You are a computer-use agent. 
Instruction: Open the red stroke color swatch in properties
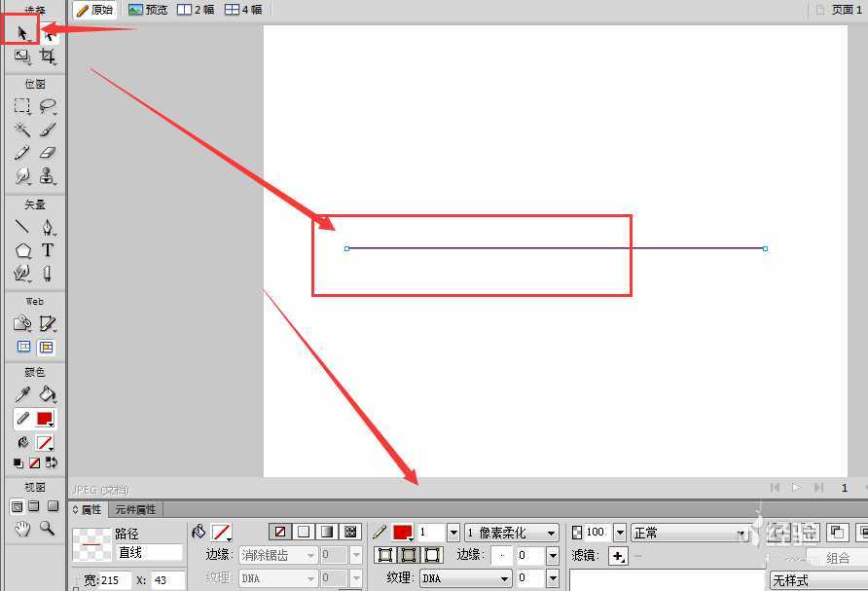pos(402,533)
